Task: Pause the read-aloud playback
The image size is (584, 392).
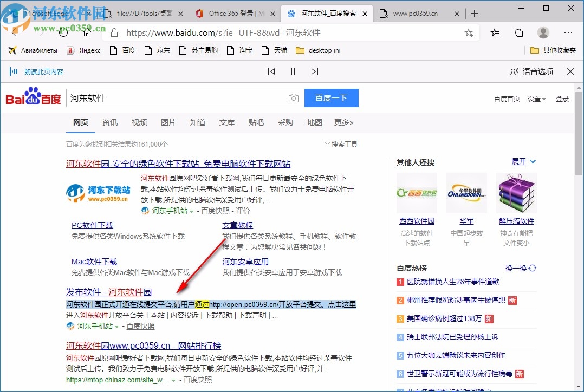Action: pos(293,71)
